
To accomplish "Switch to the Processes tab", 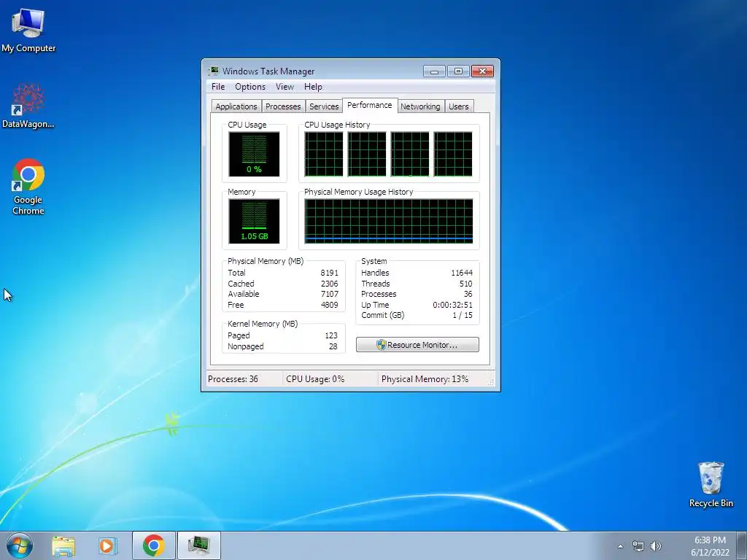I will 283,106.
